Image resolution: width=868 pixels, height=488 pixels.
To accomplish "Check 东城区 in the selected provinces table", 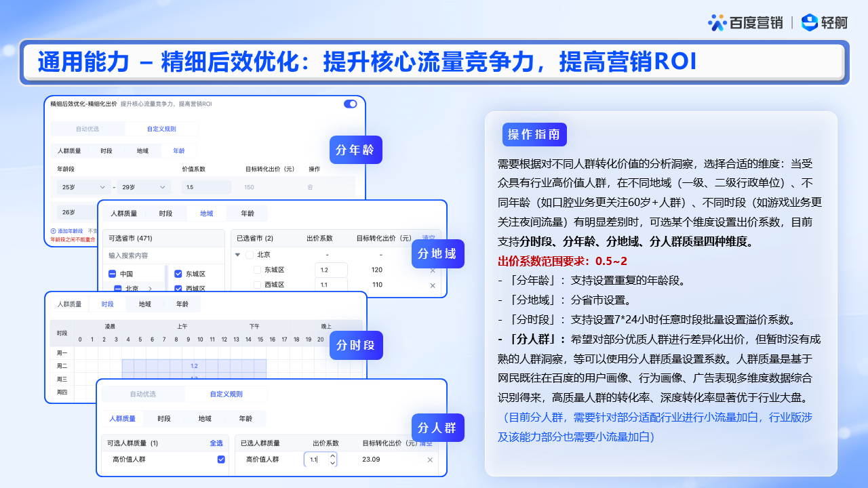I will tap(257, 270).
